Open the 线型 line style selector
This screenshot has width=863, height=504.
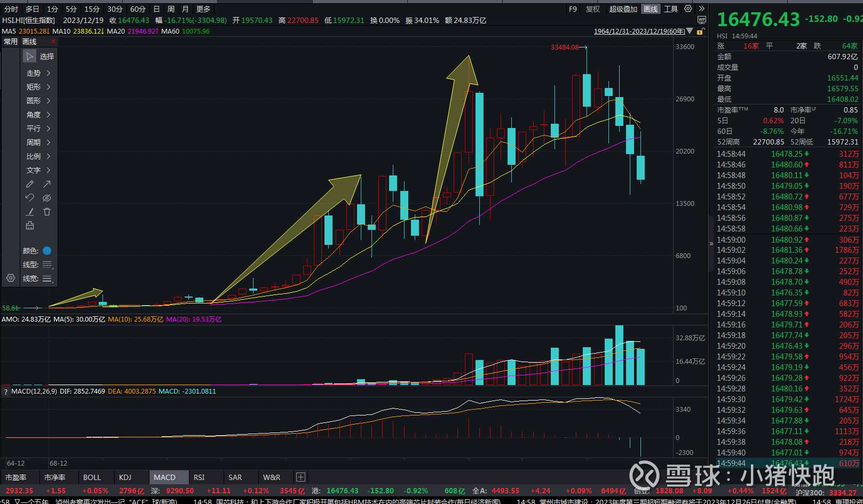click(47, 265)
